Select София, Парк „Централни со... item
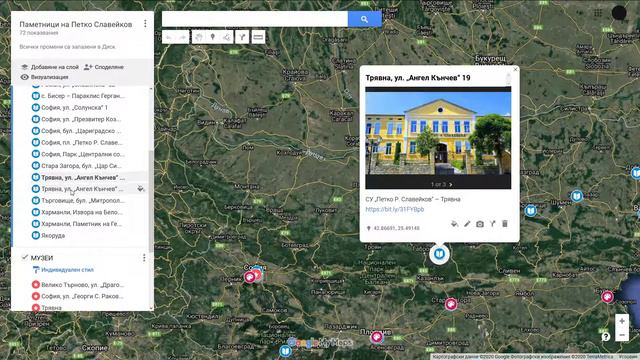The image size is (640, 360). (78, 154)
